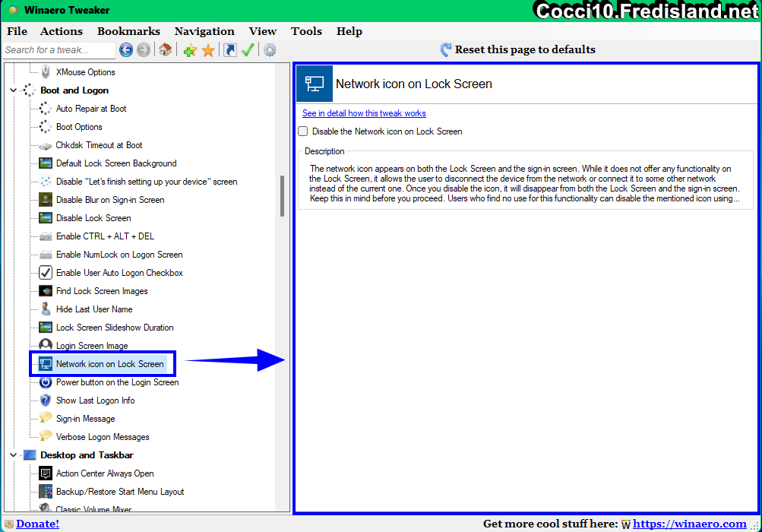
Task: Collapse the Boot and Logon category
Action: 13,90
